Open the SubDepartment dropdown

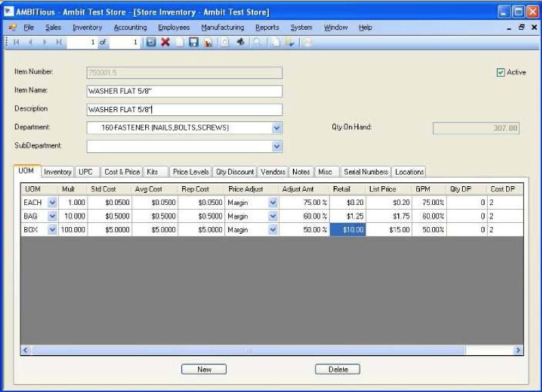tap(276, 146)
